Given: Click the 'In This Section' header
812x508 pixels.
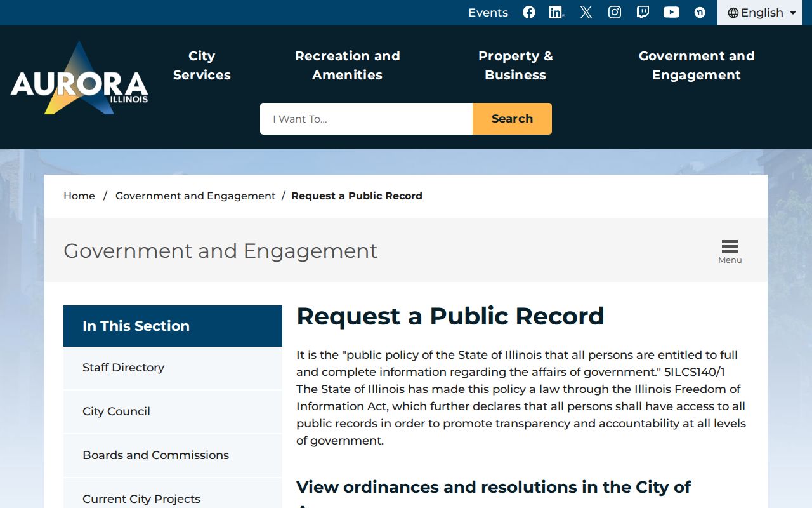Looking at the screenshot, I should pyautogui.click(x=173, y=326).
